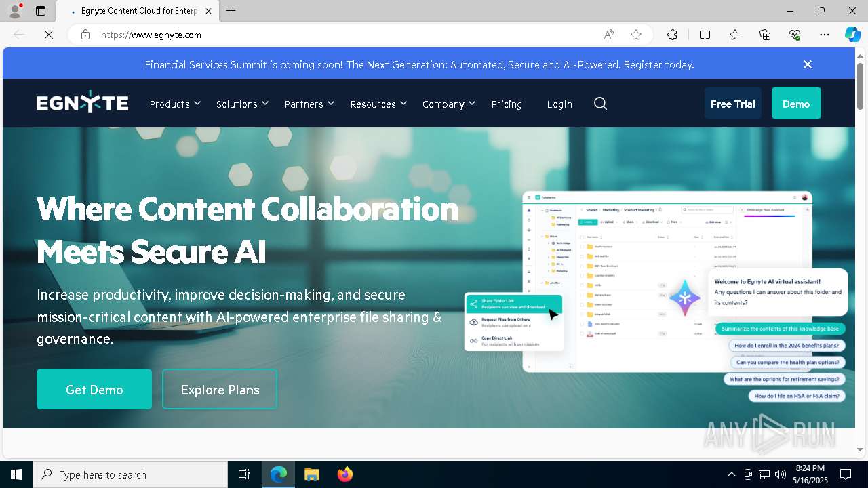This screenshot has height=488, width=868.
Task: Select 'How do I enroll in the 2024 benefits plans?'
Action: click(x=787, y=346)
